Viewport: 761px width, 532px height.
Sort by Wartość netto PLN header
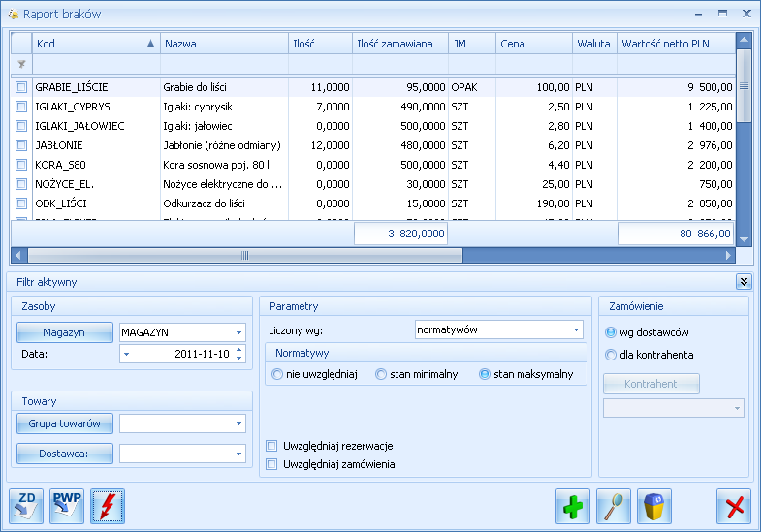coord(676,44)
